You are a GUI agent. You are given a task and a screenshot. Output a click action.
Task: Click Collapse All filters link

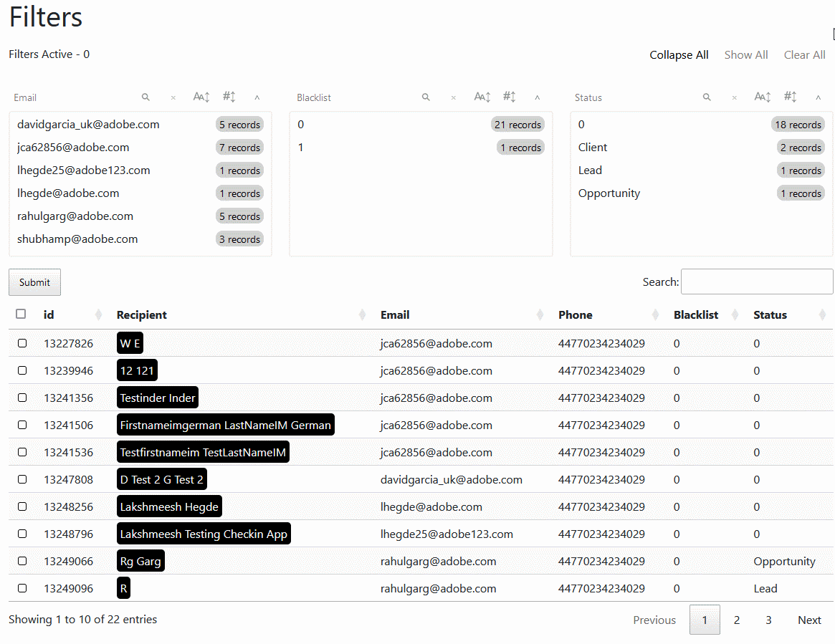[x=679, y=55]
